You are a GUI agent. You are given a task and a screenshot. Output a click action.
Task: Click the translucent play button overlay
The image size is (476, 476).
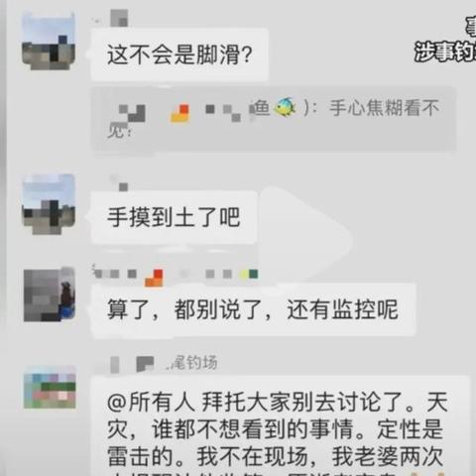point(305,236)
